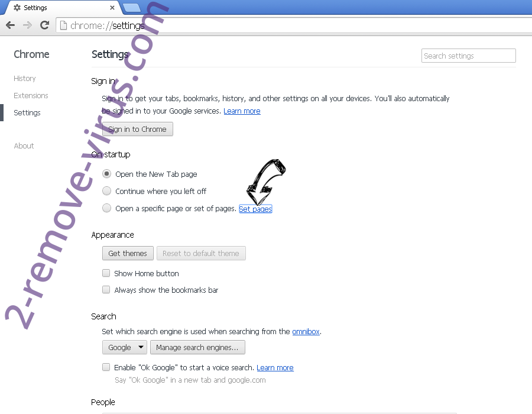Select Settings in the sidebar

pos(27,112)
